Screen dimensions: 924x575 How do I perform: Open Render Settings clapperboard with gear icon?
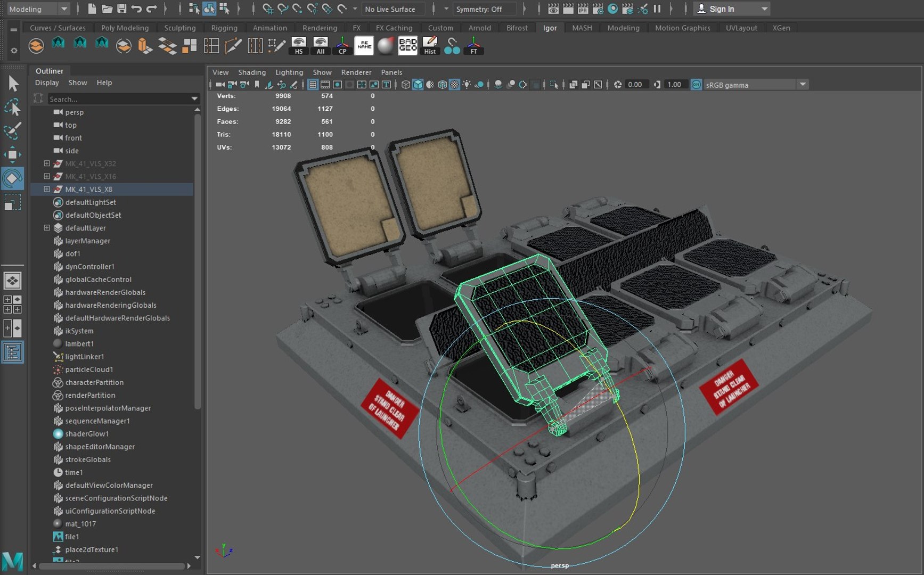(598, 9)
